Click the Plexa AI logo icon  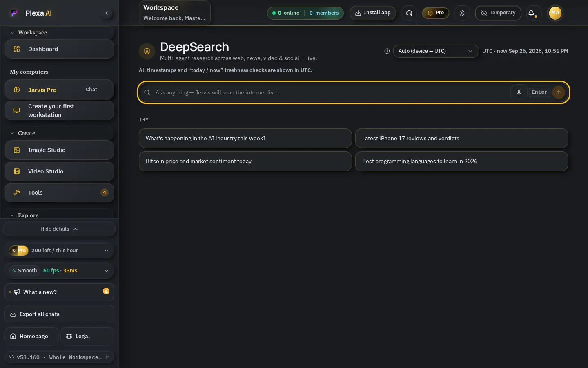14,13
